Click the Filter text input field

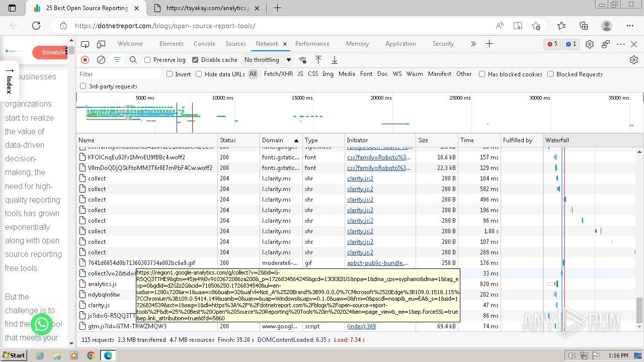click(119, 74)
